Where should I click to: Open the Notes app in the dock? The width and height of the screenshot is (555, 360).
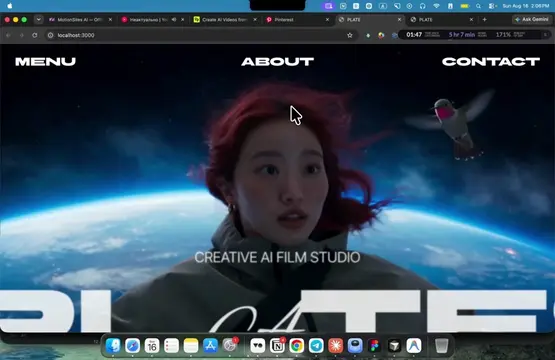pyautogui.click(x=191, y=345)
